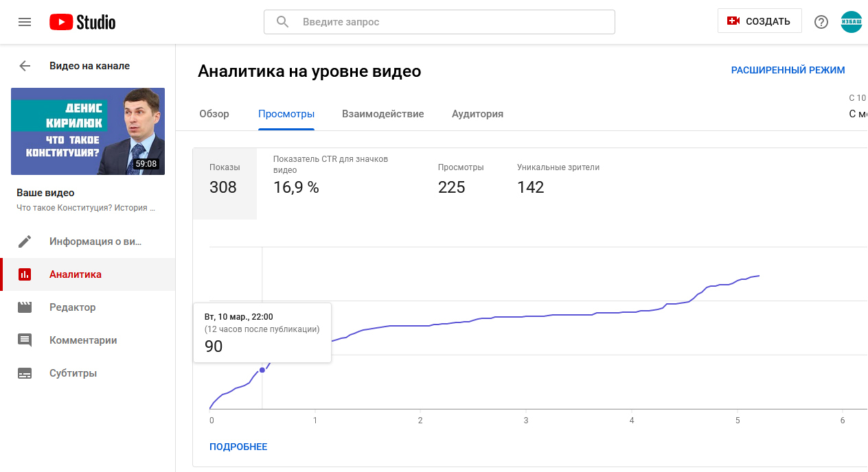Screen dimensions: 868x472
Task: Click the YouTube Studio logo
Action: pyautogui.click(x=82, y=22)
